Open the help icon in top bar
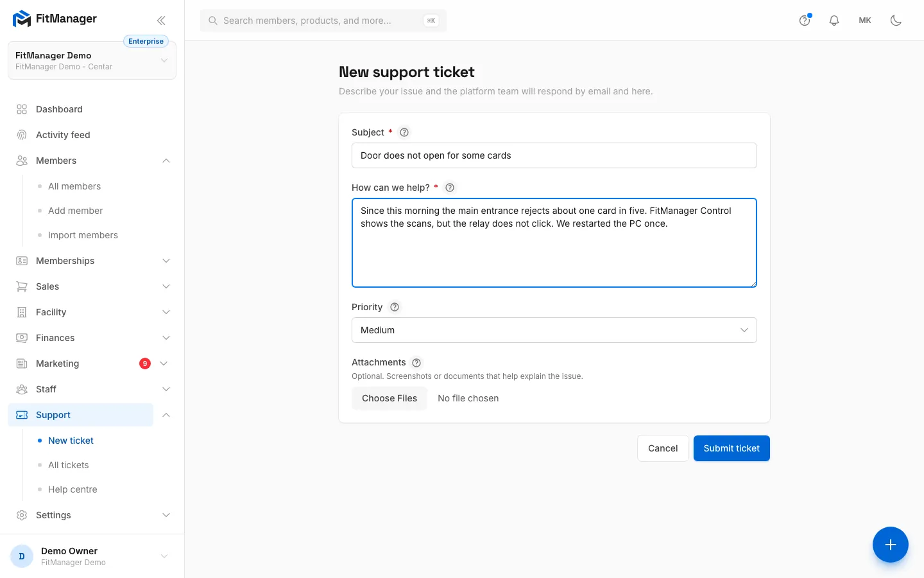This screenshot has height=578, width=924. point(805,21)
